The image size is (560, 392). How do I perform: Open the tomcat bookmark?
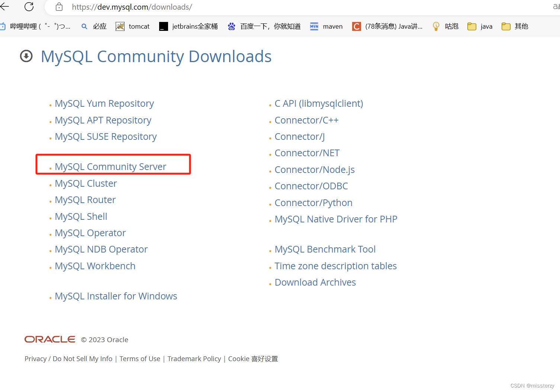tap(133, 26)
